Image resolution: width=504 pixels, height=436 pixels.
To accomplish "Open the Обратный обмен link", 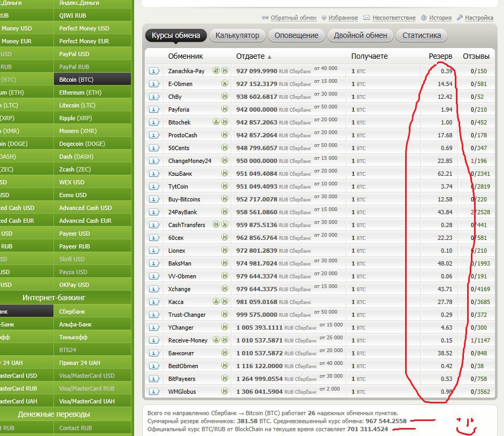I will tap(293, 18).
